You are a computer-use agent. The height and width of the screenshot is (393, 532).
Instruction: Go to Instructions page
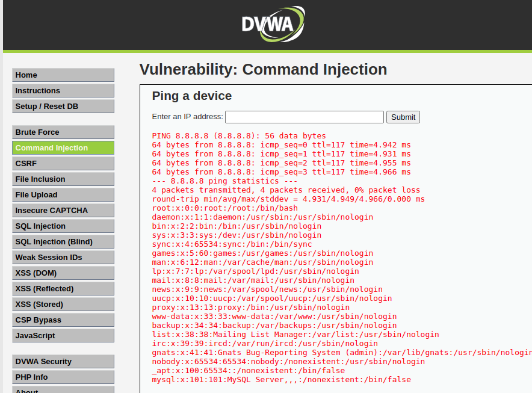tap(63, 91)
